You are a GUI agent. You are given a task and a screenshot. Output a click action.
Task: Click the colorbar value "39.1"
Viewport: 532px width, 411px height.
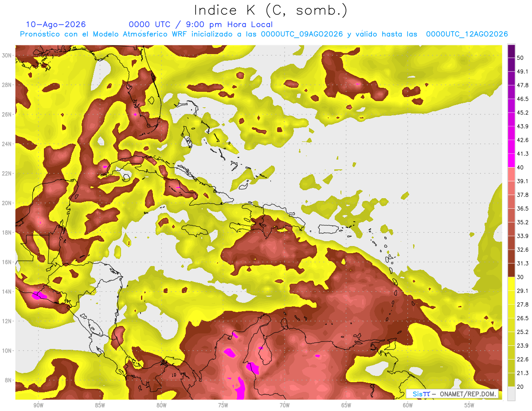tap(523, 181)
